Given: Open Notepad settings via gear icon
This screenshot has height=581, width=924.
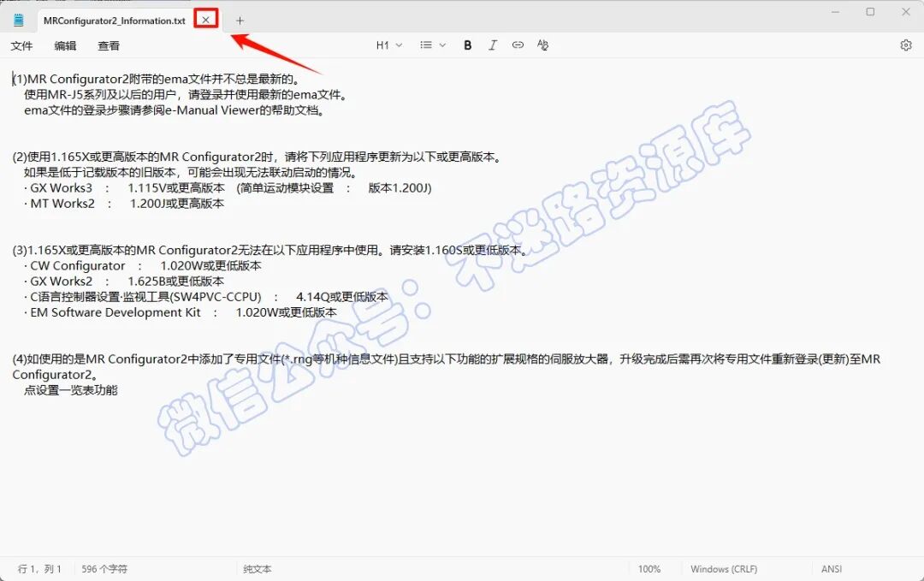Looking at the screenshot, I should pyautogui.click(x=906, y=45).
